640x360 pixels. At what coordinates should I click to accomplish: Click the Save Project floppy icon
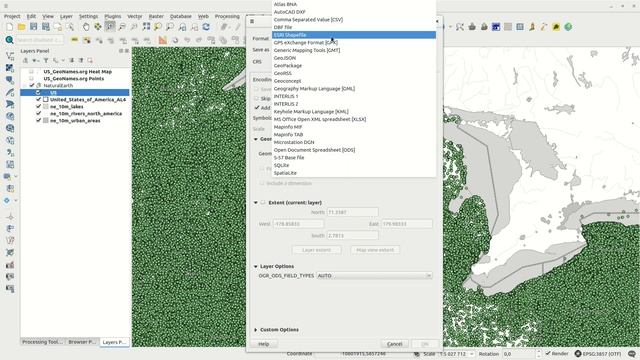(x=33, y=27)
